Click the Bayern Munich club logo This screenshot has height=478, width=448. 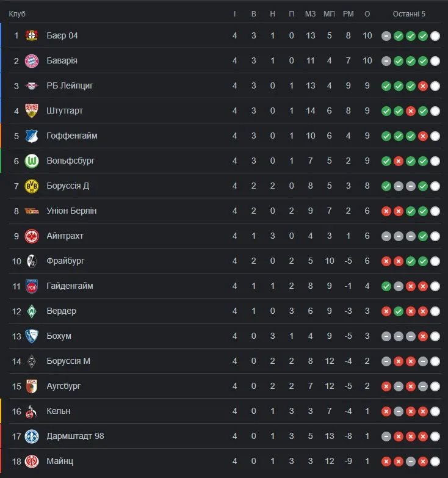coord(32,60)
